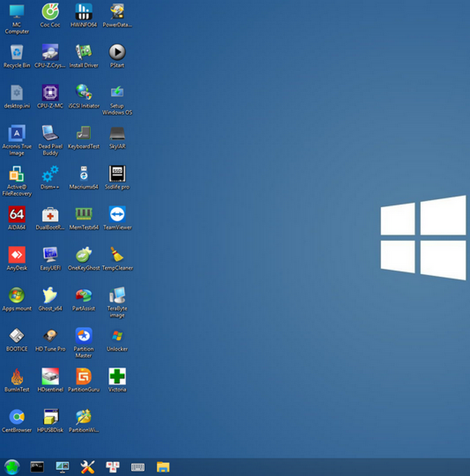Open the iSCSI Initiator shortcut
Image resolution: width=470 pixels, height=476 pixels.
[x=84, y=96]
